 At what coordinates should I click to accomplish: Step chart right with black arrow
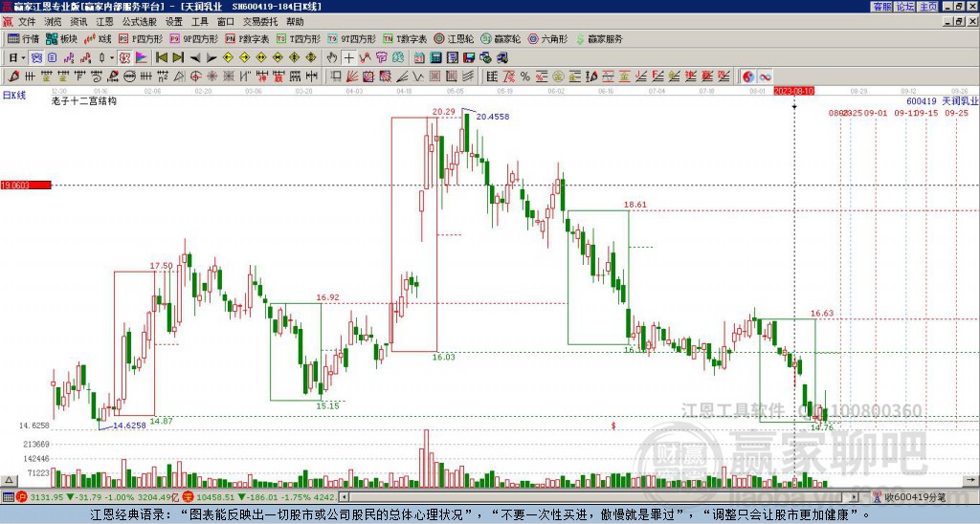(x=212, y=58)
